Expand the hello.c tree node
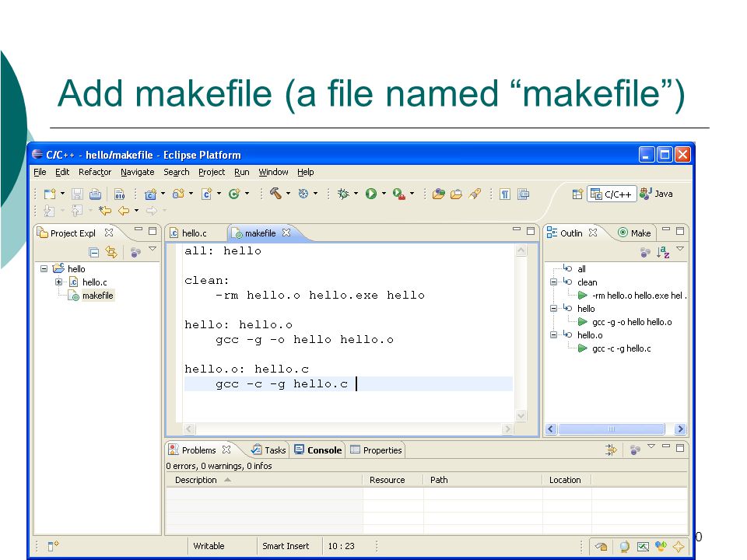Viewport: 747px width, 560px height. coord(58,282)
